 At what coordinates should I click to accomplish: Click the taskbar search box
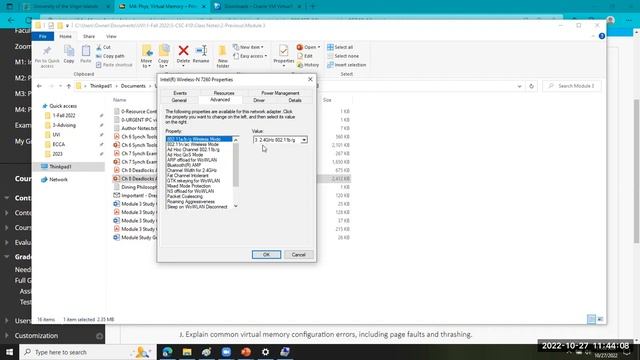coord(87,352)
